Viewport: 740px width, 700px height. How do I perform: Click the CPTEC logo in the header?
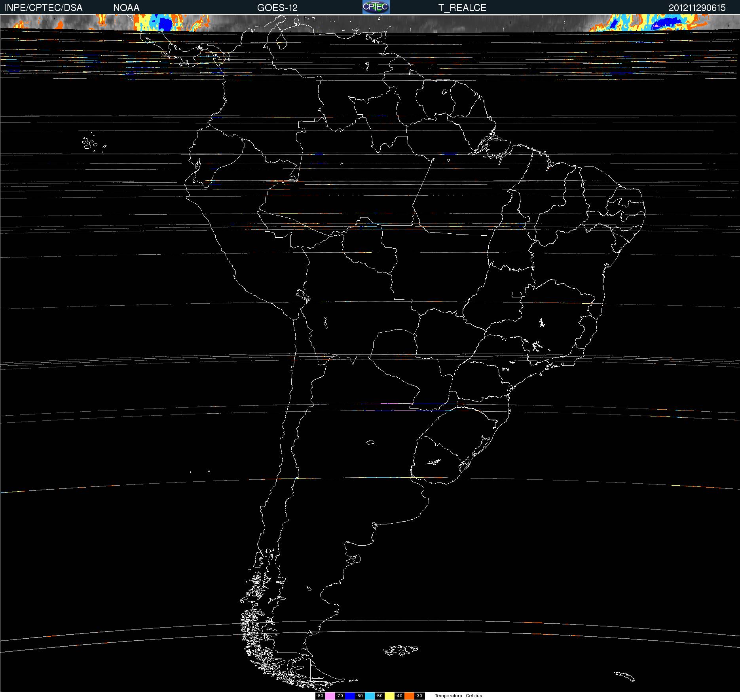point(376,7)
